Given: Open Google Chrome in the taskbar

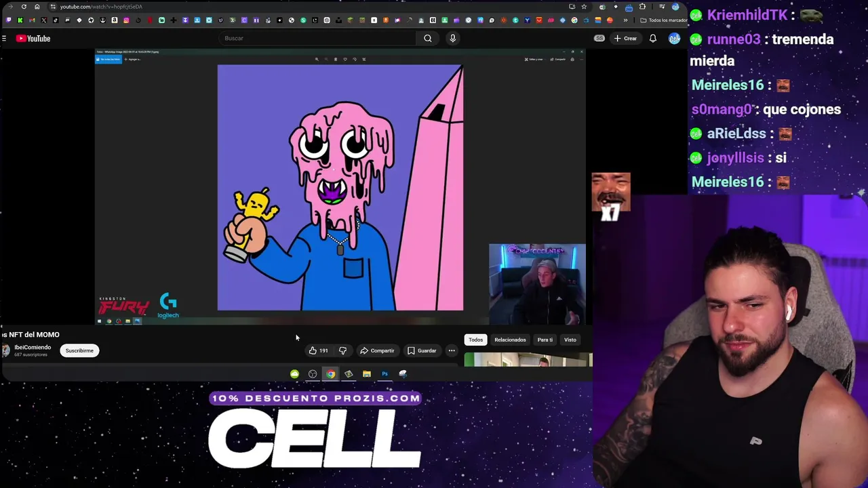Looking at the screenshot, I should tap(330, 374).
